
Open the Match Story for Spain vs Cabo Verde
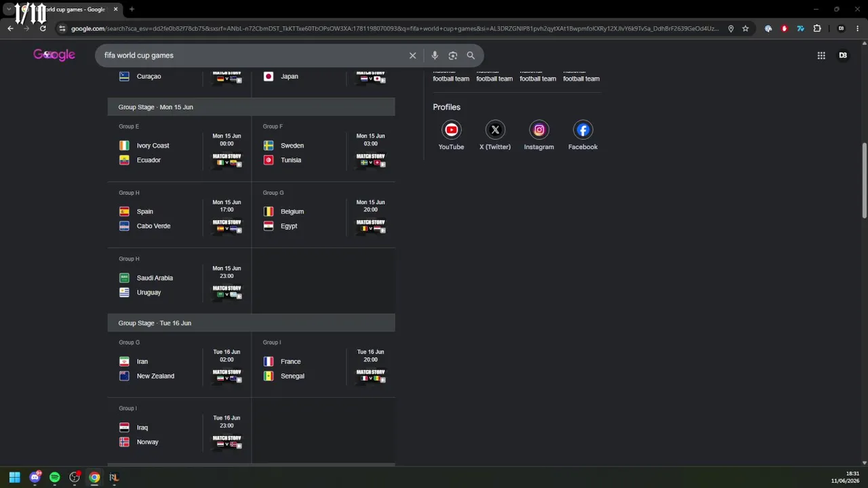226,226
